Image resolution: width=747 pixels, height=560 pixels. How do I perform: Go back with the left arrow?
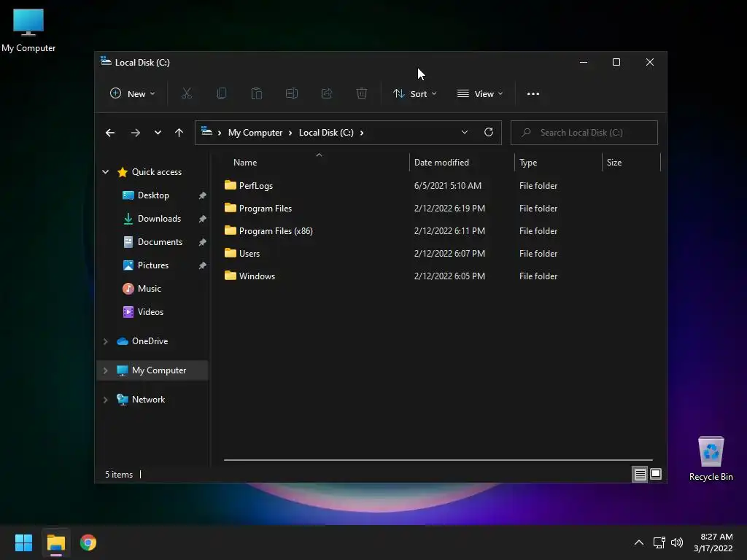110,133
